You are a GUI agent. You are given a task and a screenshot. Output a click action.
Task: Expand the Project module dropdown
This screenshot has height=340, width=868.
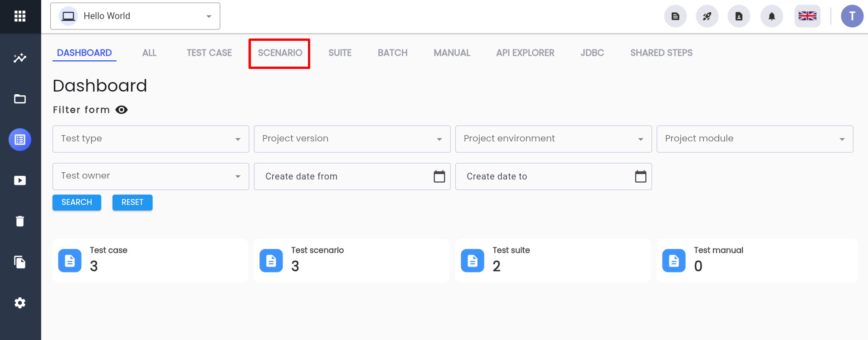755,139
